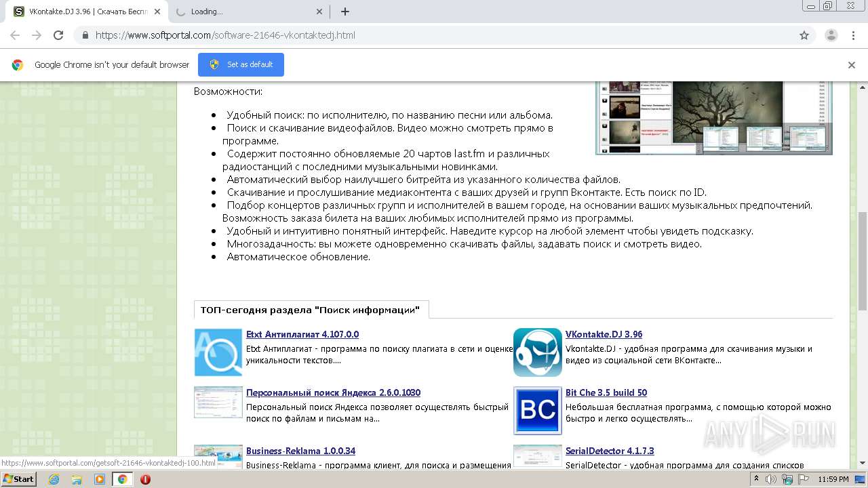Click the network tray icon

coord(787,479)
